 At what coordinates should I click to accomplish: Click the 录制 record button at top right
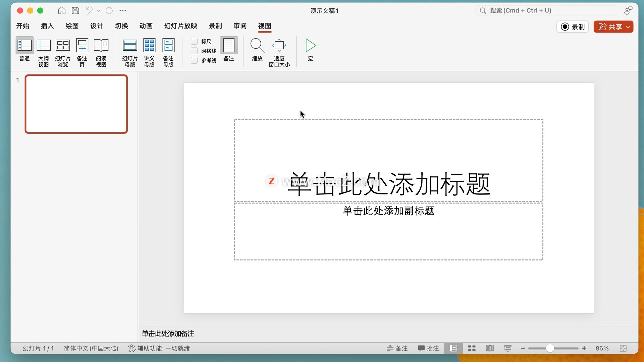pyautogui.click(x=573, y=27)
